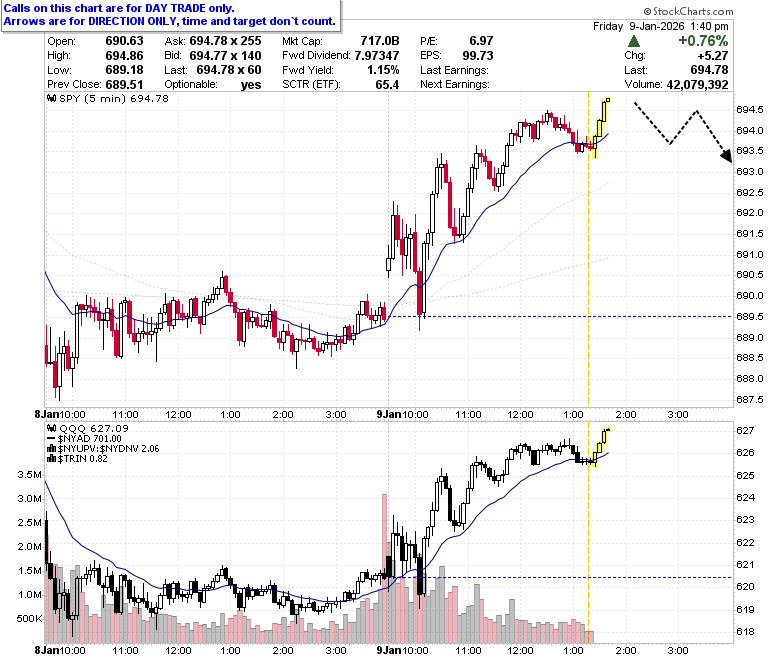Click the candlestick icon beside QQQ label
This screenshot has width=780, height=659.
coord(51,428)
